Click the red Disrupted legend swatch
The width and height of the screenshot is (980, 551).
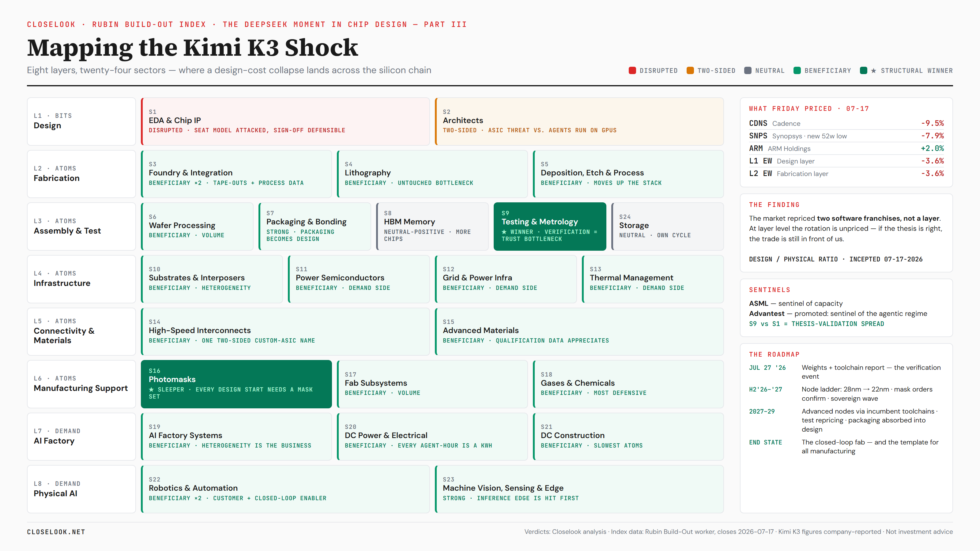[632, 70]
